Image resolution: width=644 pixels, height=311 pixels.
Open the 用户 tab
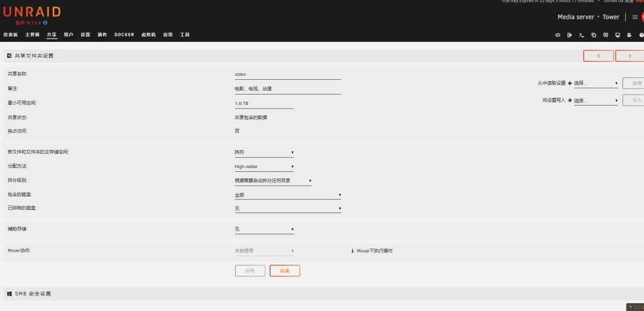pos(69,35)
